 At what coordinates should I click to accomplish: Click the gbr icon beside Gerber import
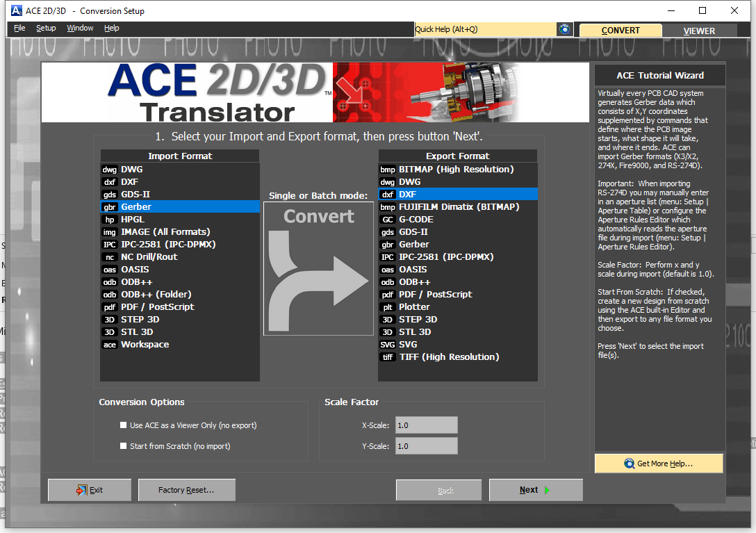tap(110, 207)
